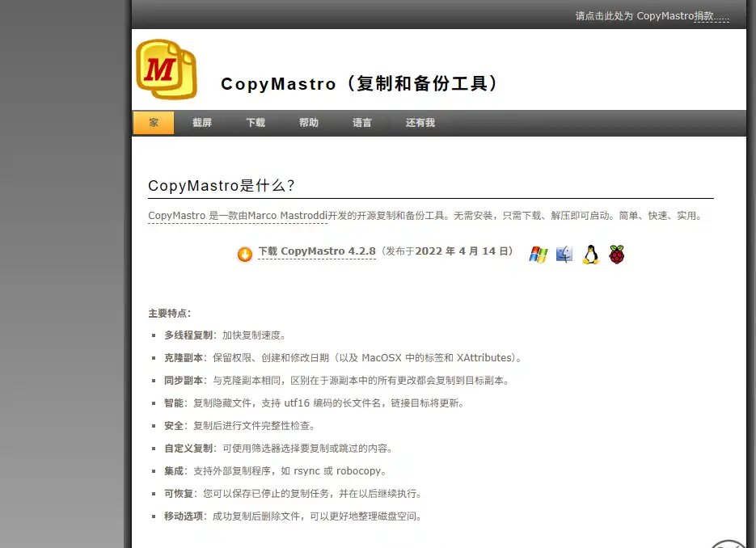Open the 还有我 tab
Image resolution: width=756 pixels, height=548 pixels.
pyautogui.click(x=420, y=122)
